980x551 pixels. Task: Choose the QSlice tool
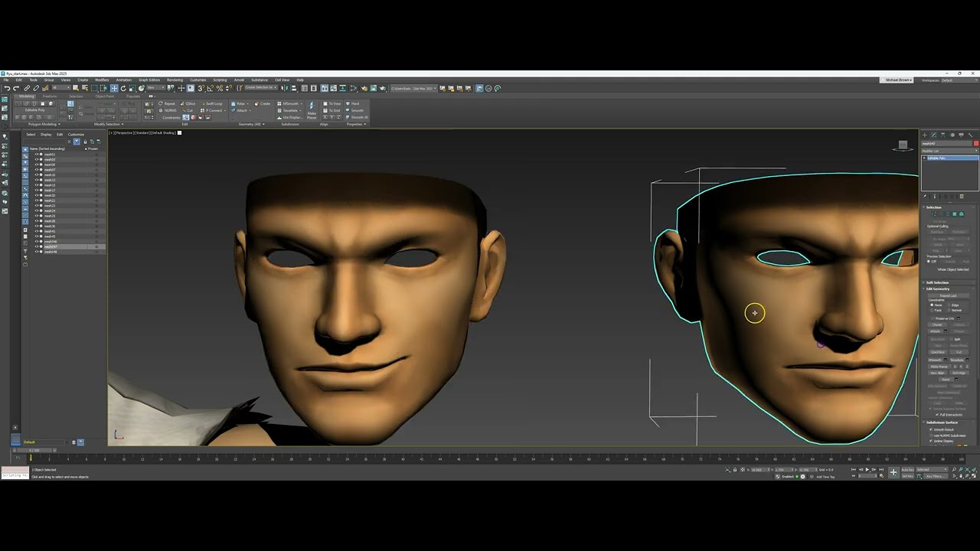click(188, 103)
